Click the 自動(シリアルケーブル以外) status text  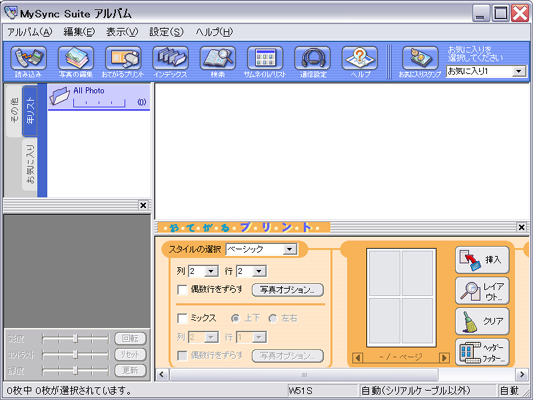point(415,391)
